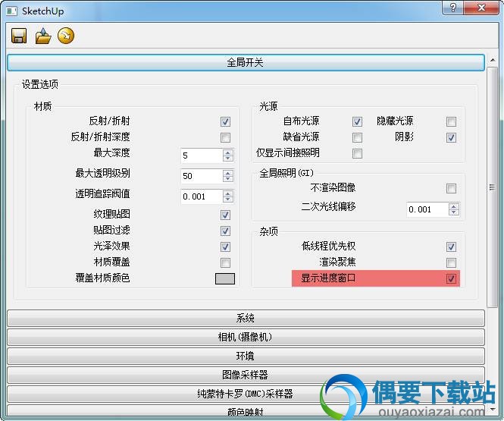This screenshot has height=421, width=504.
Task: Enable the 缺省光源 checkbox
Action: click(357, 137)
